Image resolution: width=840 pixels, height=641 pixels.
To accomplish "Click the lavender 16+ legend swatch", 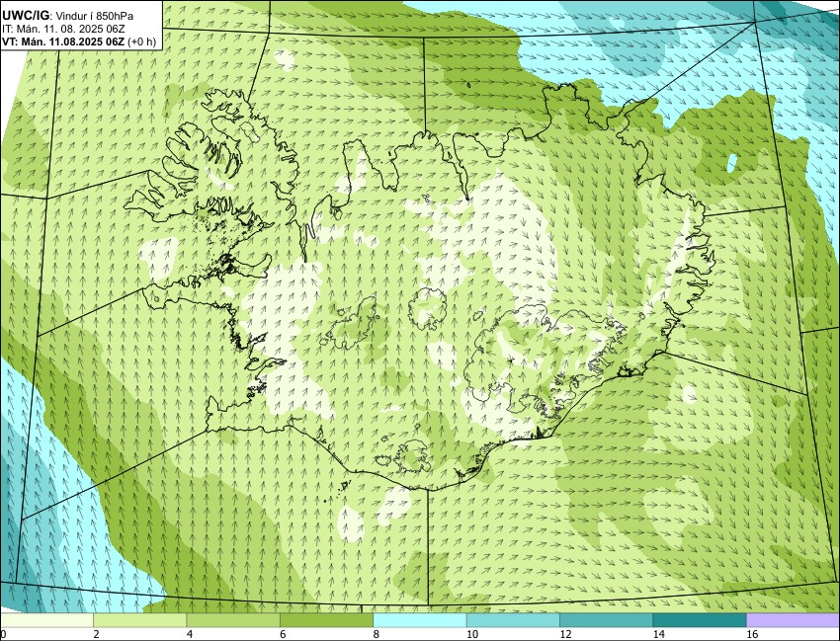I will click(793, 620).
